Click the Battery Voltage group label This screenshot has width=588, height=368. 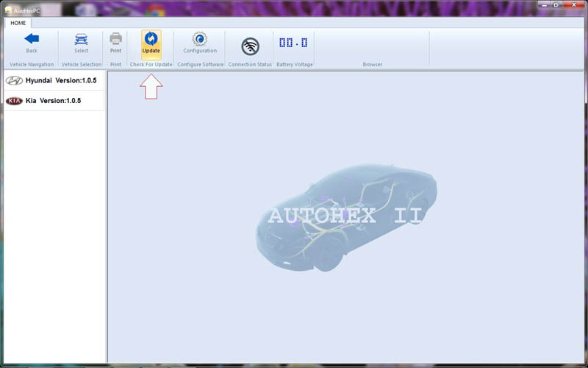[x=295, y=65]
